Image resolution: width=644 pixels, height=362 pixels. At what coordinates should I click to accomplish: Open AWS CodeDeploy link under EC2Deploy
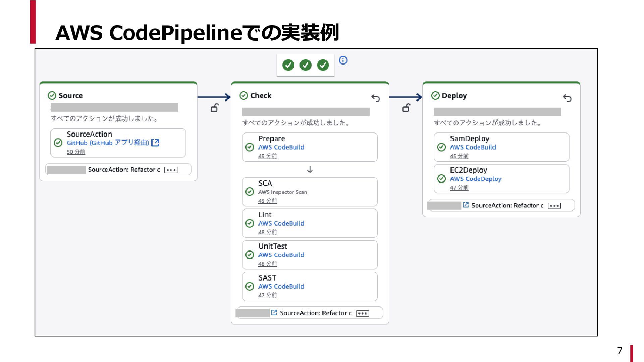(476, 179)
